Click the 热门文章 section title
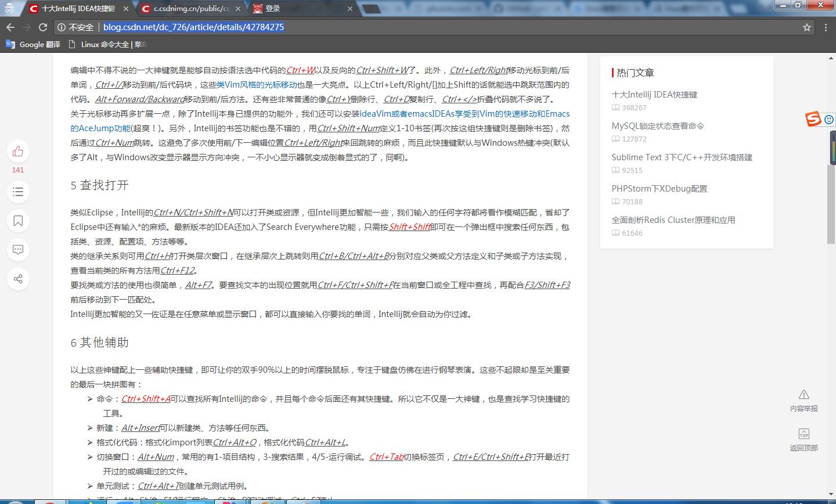Screen dimensions: 836x504 pos(635,73)
